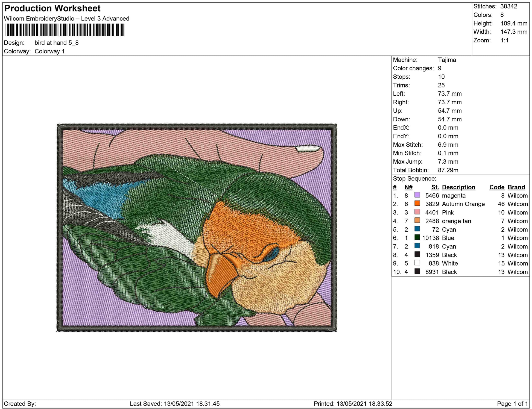Image resolution: width=532 pixels, height=409 pixels.
Task: Select the Pink swatch in stop 3
Action: point(417,212)
